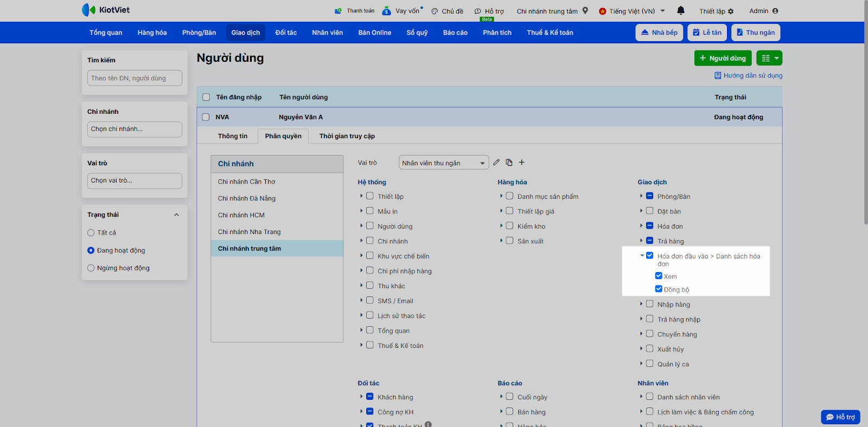The width and height of the screenshot is (868, 427).
Task: Enable the Nhập hàng permission checkbox
Action: pyautogui.click(x=649, y=304)
